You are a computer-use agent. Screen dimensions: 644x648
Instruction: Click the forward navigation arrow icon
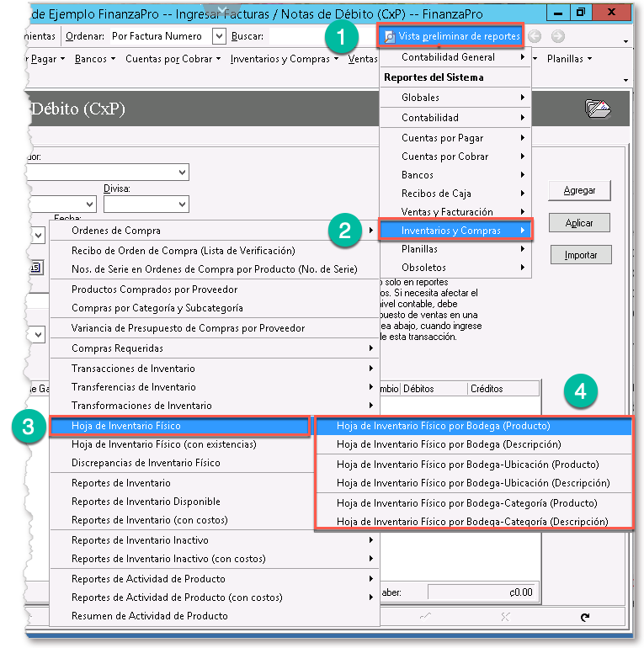tap(557, 36)
